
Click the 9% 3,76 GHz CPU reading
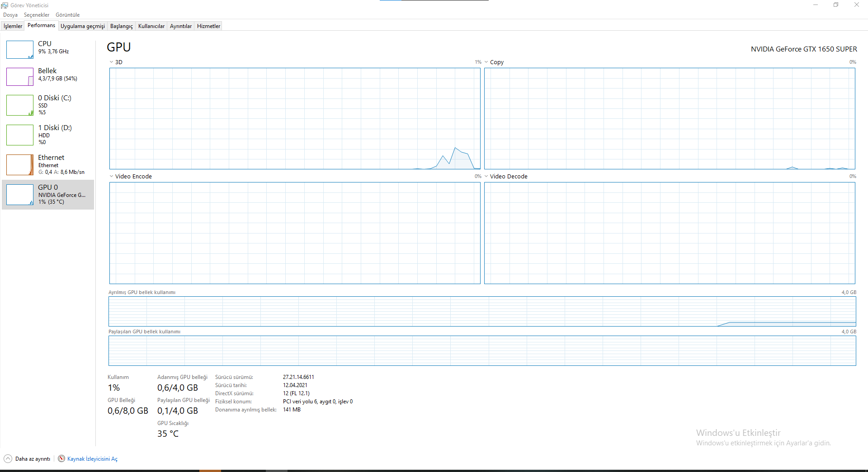(x=53, y=51)
